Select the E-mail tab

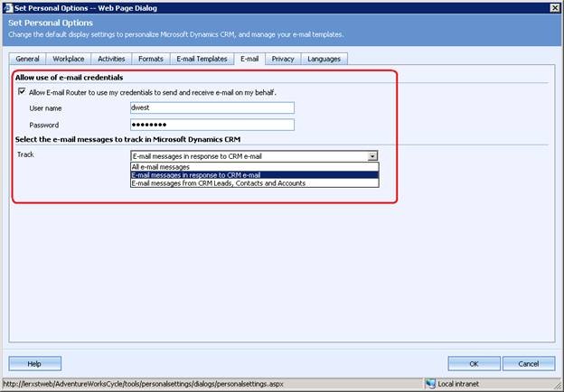249,59
